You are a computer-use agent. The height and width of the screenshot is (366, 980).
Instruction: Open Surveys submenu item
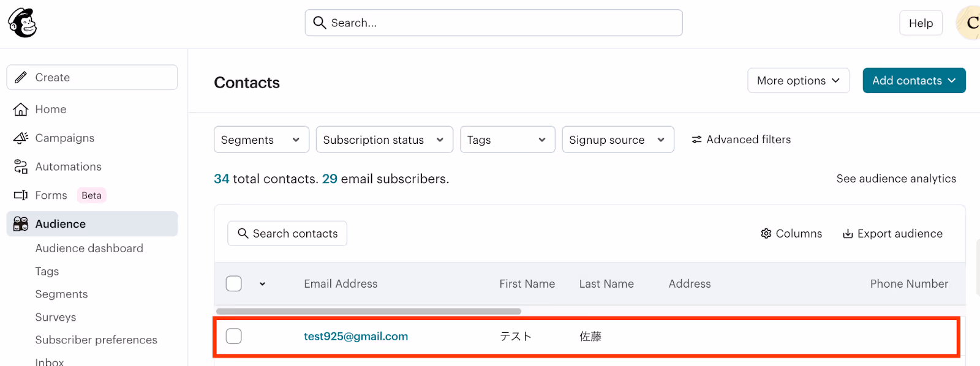(x=56, y=317)
